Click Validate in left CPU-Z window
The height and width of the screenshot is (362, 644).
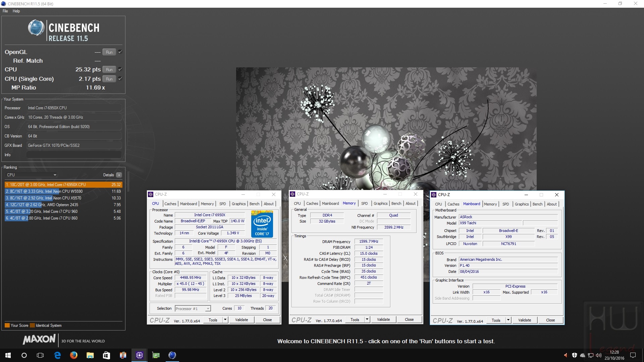click(x=241, y=320)
